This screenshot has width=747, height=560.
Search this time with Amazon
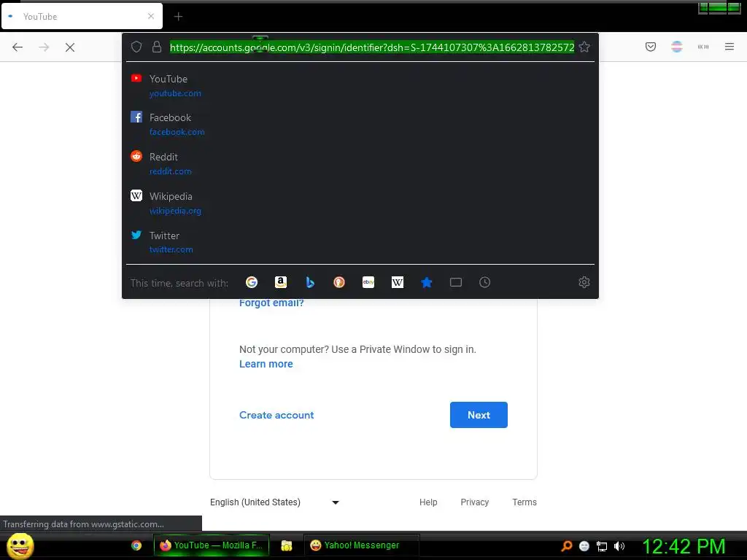coord(281,282)
